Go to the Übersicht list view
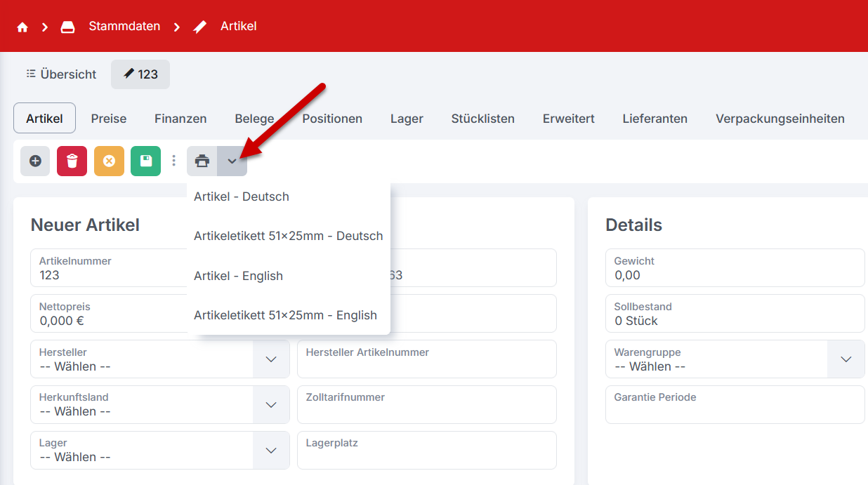Image resolution: width=868 pixels, height=485 pixels. (x=61, y=74)
